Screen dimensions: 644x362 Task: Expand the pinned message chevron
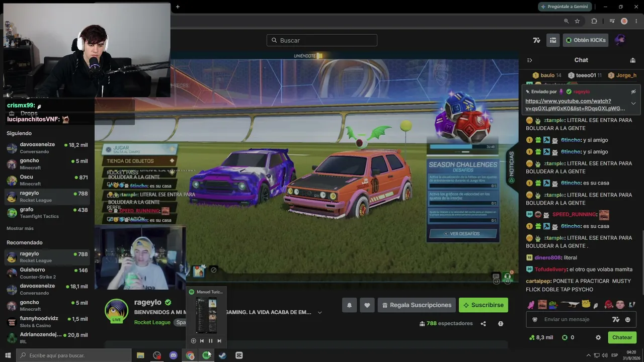(x=633, y=104)
